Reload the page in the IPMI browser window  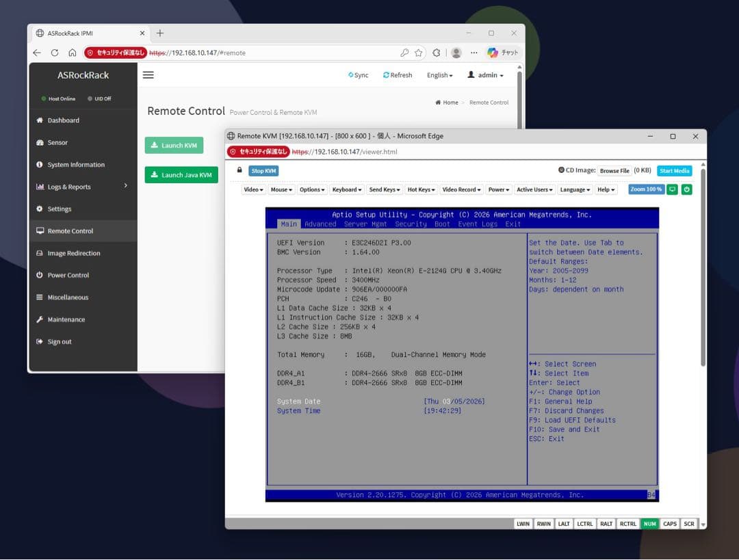[55, 53]
